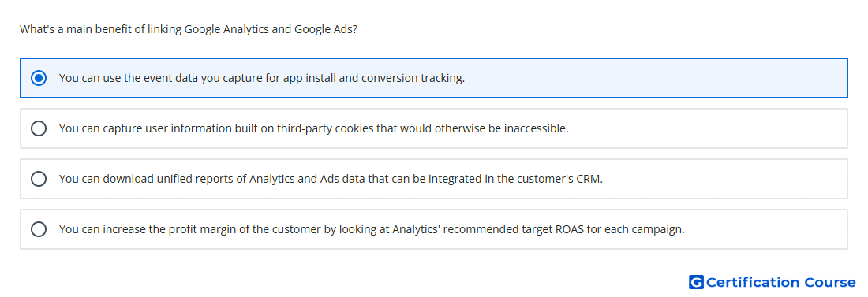Click the answer text mentioning customer's CRM
868x297 pixels.
pyautogui.click(x=331, y=179)
